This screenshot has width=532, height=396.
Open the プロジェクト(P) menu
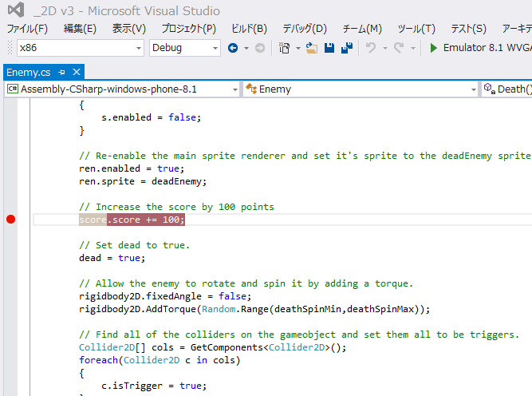point(189,29)
